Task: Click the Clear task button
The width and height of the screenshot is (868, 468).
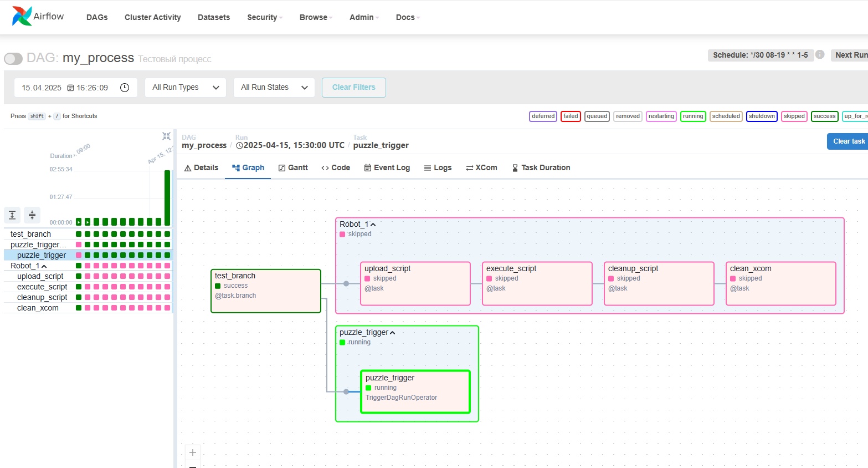Action: [849, 141]
